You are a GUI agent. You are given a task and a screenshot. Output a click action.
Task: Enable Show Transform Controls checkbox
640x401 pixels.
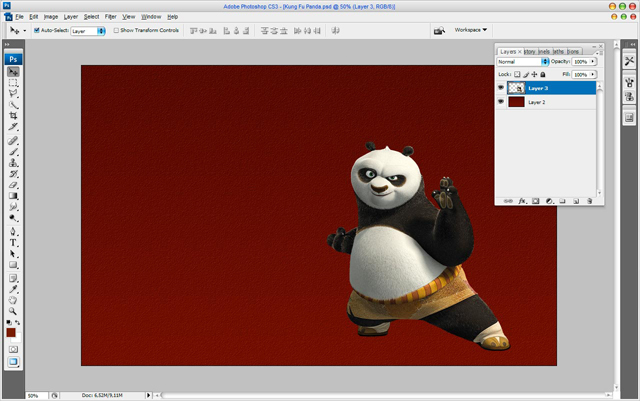[x=116, y=30]
